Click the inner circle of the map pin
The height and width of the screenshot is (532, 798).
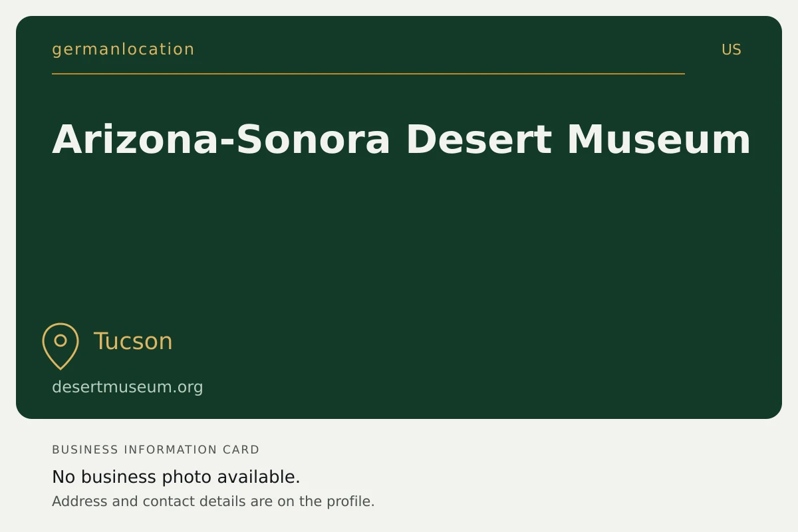pos(61,340)
